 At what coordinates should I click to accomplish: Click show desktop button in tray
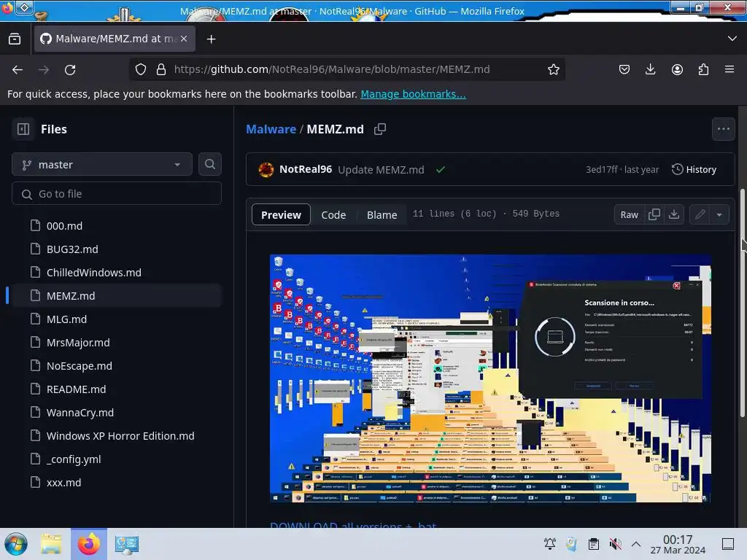(728, 544)
